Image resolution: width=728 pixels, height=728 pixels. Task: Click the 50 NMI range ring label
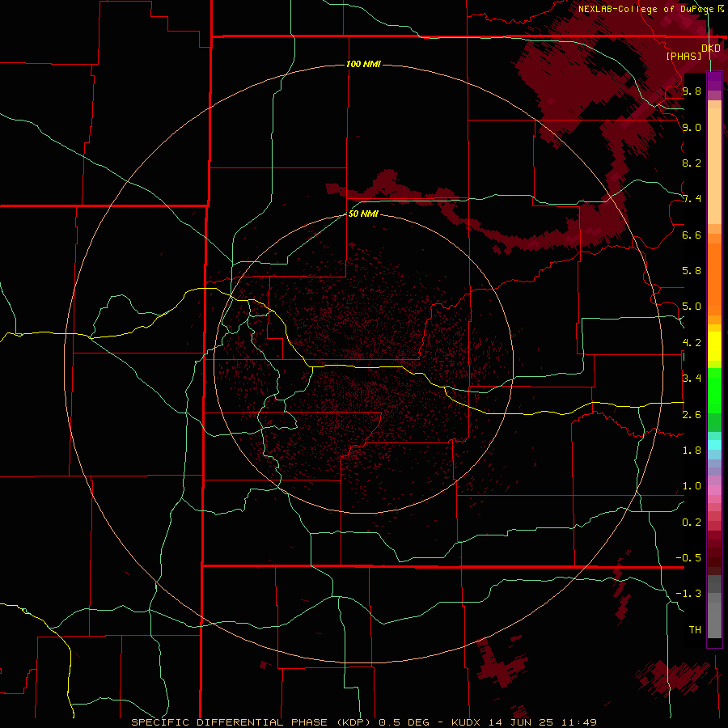coord(363,214)
